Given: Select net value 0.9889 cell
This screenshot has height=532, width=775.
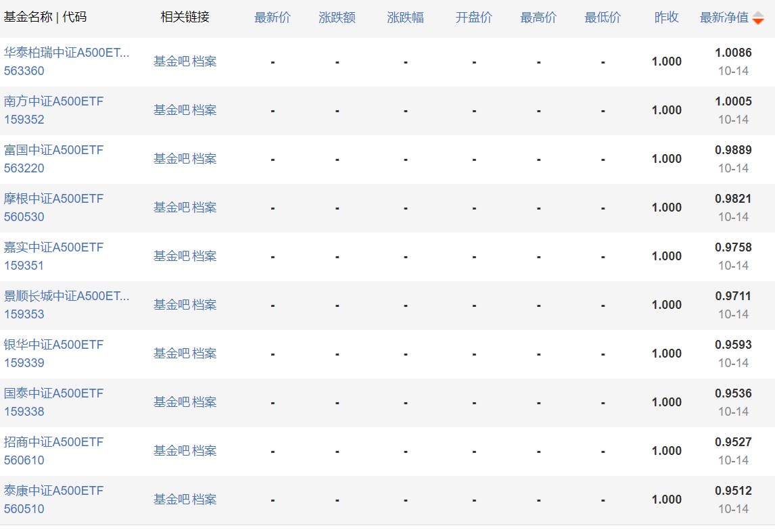Looking at the screenshot, I should pyautogui.click(x=733, y=149).
